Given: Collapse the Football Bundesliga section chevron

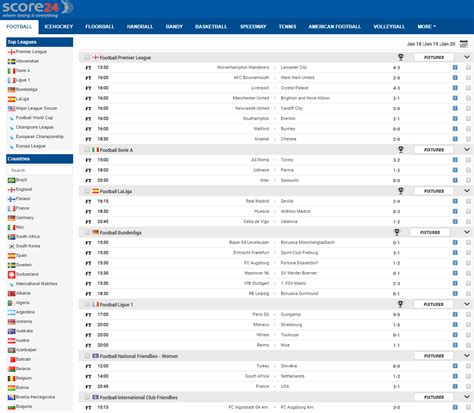Looking at the screenshot, I should (x=467, y=232).
